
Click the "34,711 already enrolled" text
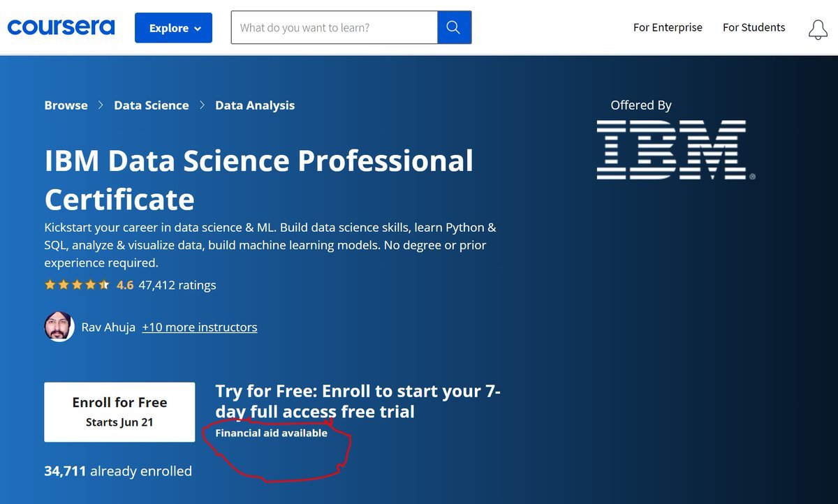pos(118,471)
